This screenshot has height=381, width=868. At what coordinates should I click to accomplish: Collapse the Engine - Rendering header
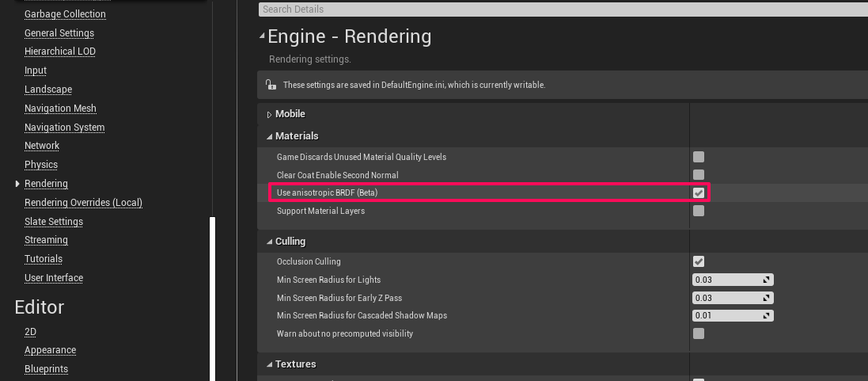pyautogui.click(x=262, y=36)
